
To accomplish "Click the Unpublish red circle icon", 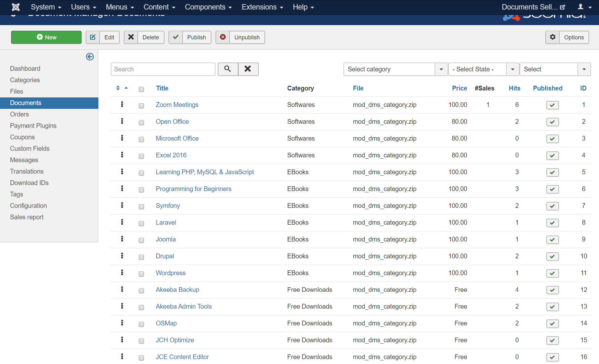I will [223, 37].
